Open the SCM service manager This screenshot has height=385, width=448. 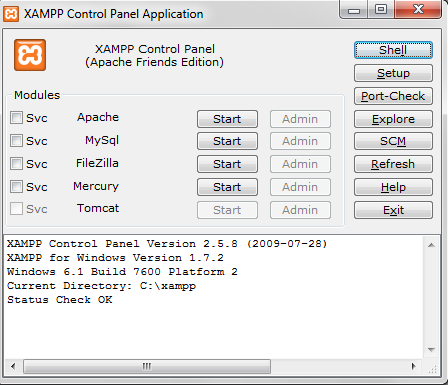(393, 141)
